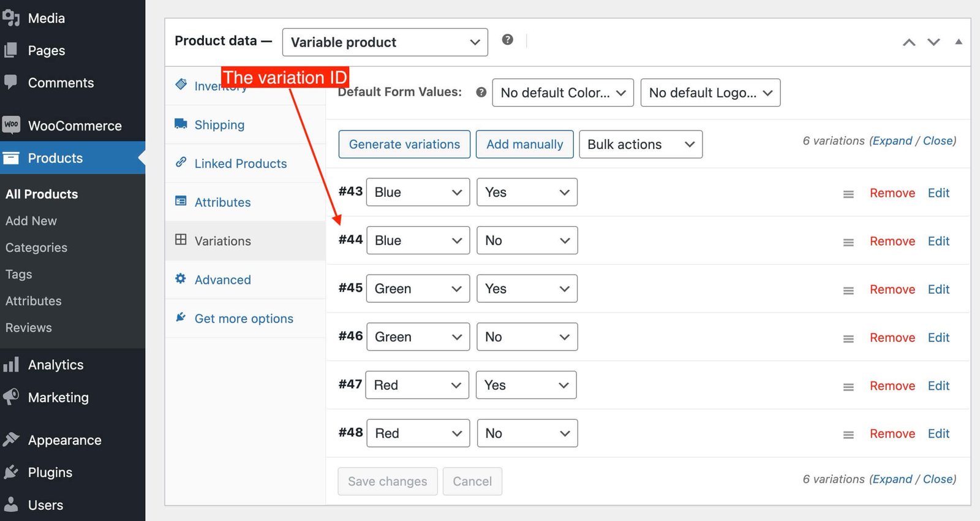
Task: Open Reviews in the Products submenu
Action: point(29,328)
